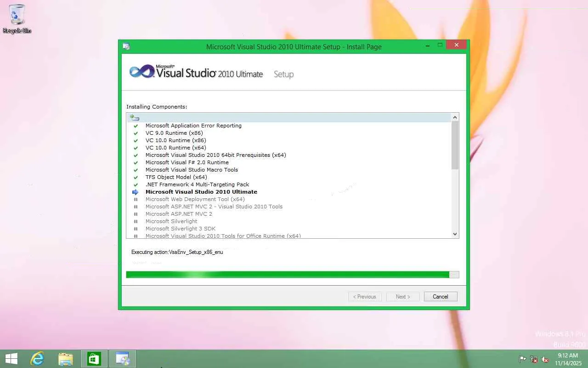Select 'Microsoft Visual Studio 2010 64bit Prerequisites (x64)' text
This screenshot has width=588, height=368.
pos(216,155)
